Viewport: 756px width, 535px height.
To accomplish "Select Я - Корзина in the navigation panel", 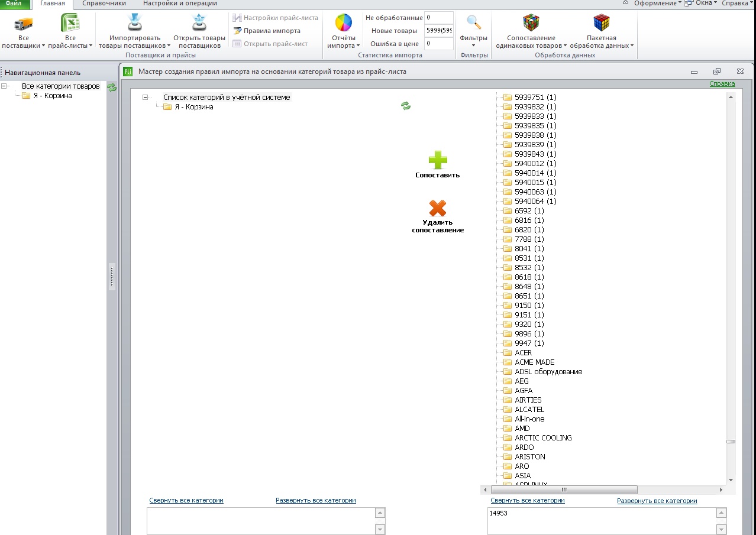I will (53, 96).
